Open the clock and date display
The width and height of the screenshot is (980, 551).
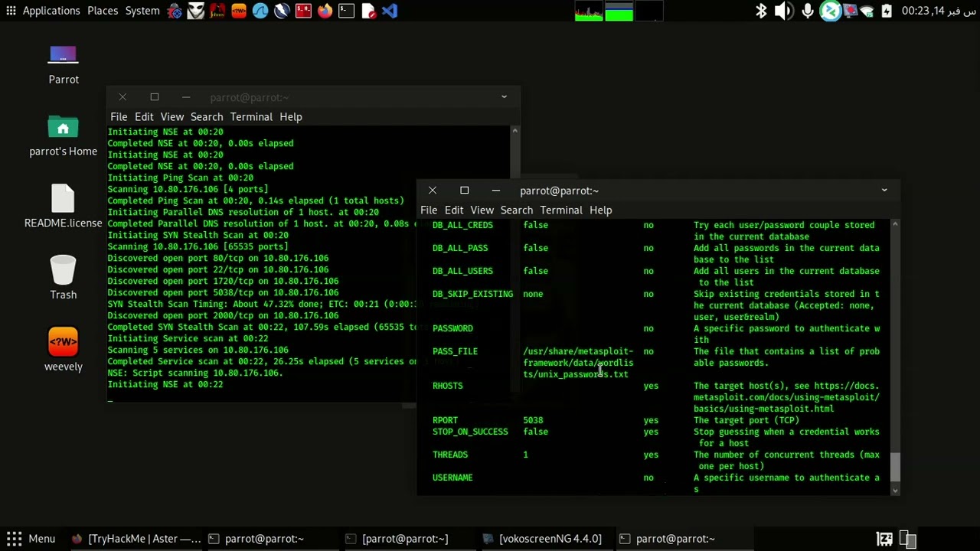938,11
